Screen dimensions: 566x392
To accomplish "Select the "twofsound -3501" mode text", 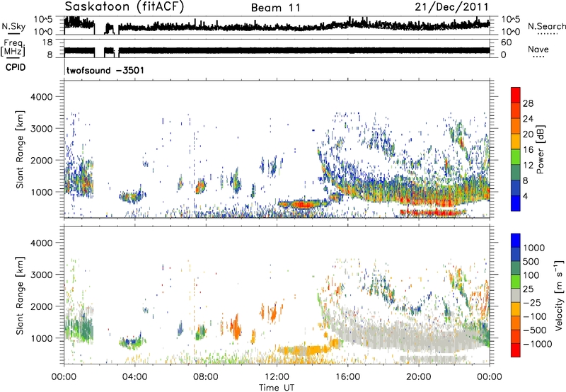I will 105,70.
